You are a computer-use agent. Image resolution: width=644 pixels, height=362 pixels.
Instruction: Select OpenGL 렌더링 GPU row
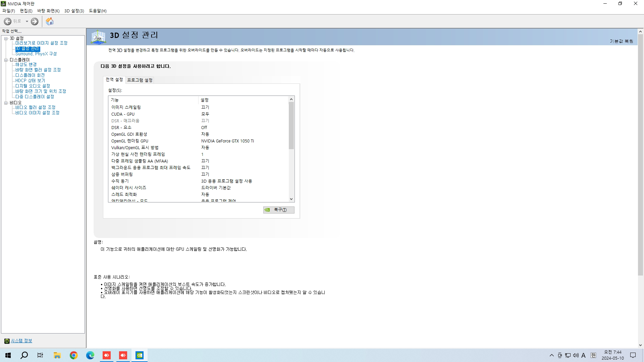[x=199, y=141]
